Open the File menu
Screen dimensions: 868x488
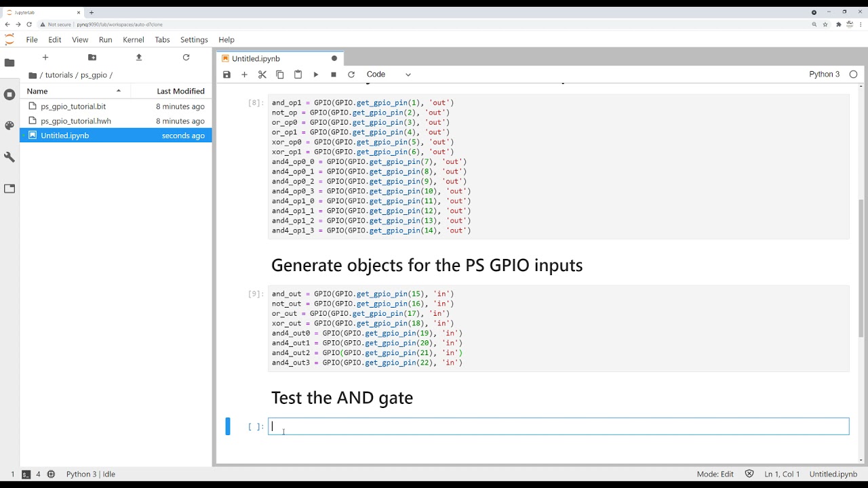pyautogui.click(x=32, y=40)
